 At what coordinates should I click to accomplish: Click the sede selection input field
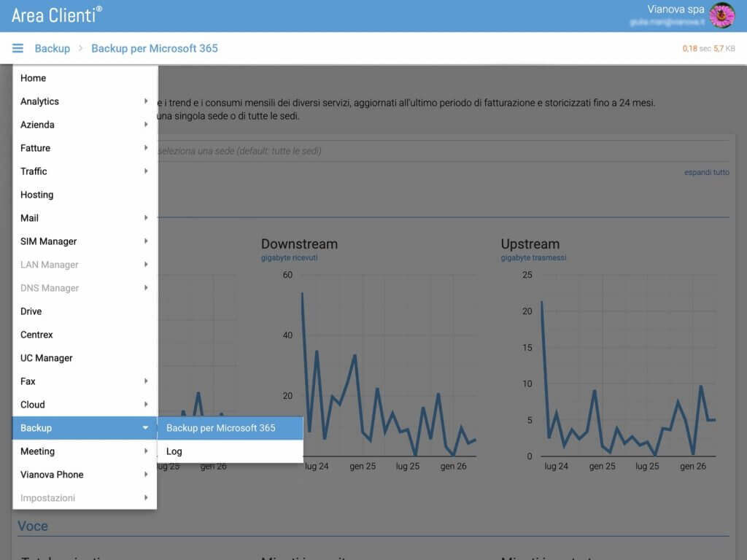point(443,151)
